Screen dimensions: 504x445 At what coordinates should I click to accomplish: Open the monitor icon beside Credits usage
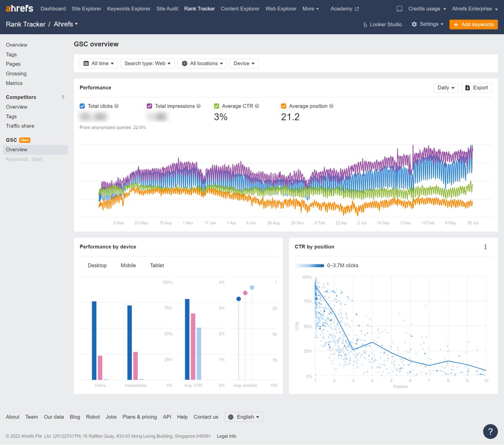click(x=399, y=8)
